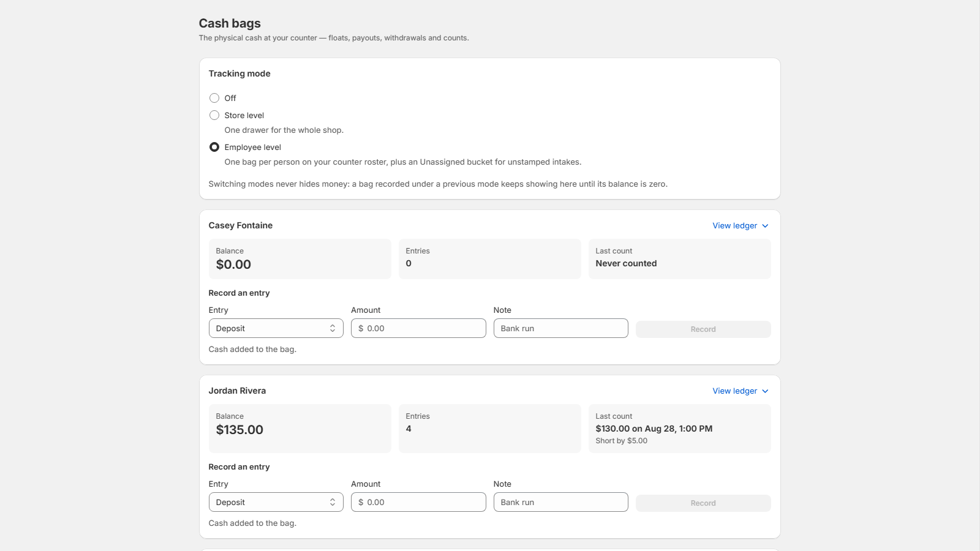The height and width of the screenshot is (551, 980).
Task: Click Casey Fontaine's $0.00 balance
Action: [233, 264]
